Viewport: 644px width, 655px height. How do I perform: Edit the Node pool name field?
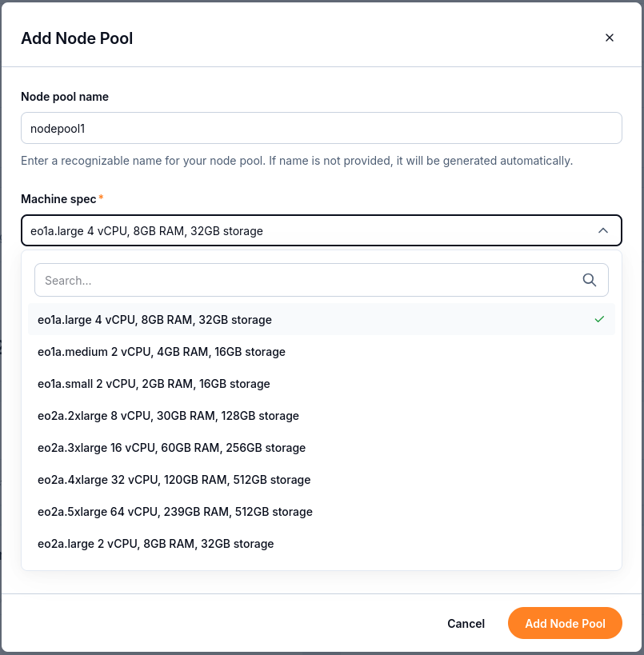coord(322,128)
